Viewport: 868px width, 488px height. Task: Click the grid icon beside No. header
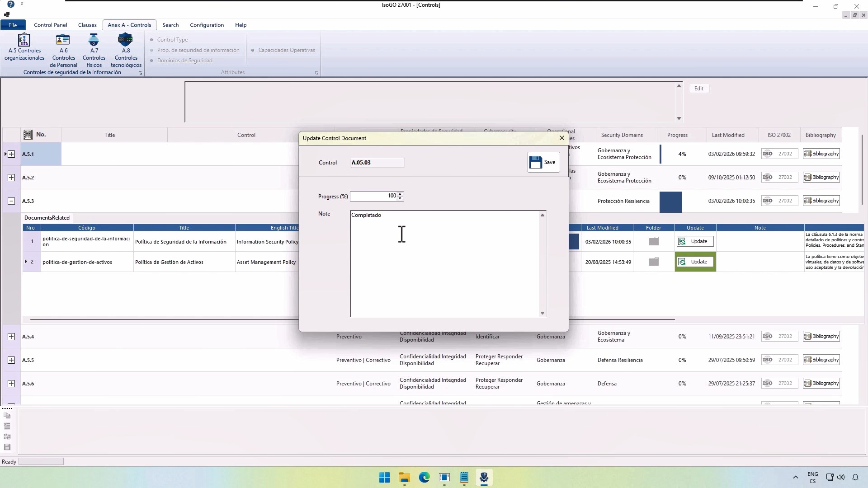[x=28, y=135]
